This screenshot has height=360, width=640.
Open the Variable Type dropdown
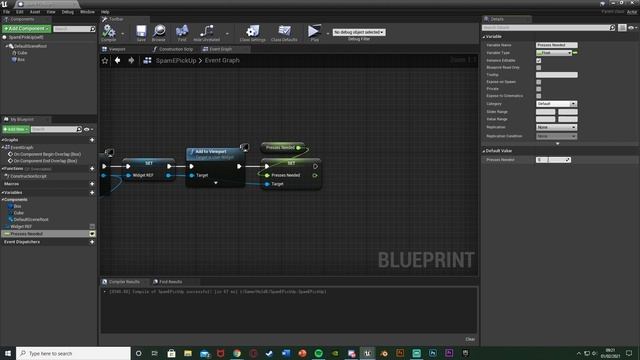(553, 53)
